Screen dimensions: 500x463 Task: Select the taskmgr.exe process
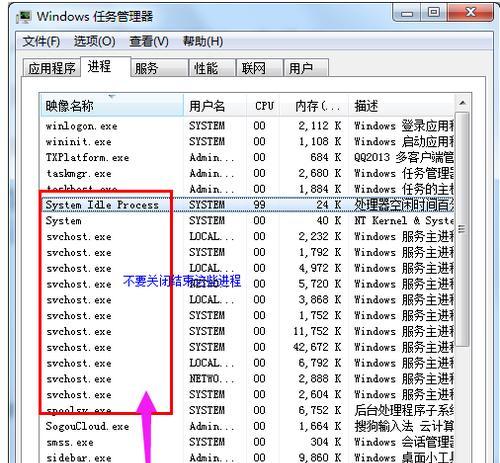247,173
